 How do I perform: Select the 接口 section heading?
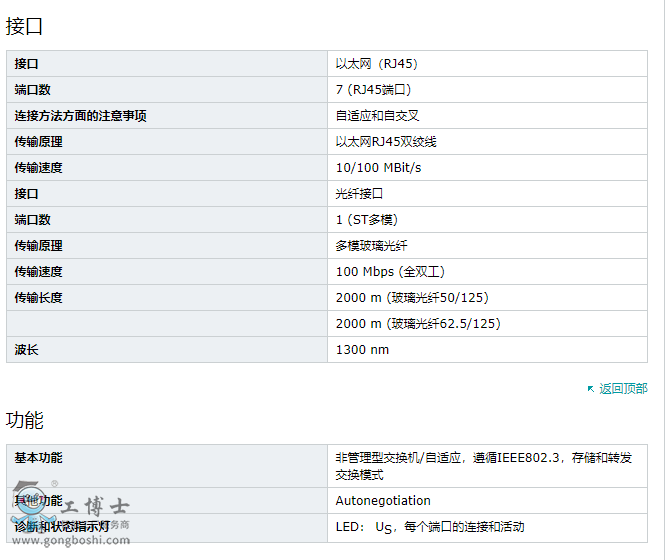pos(25,26)
